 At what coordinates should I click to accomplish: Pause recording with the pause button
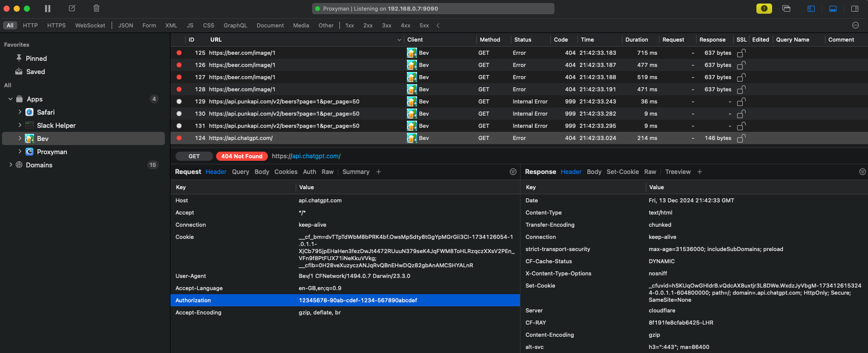click(x=48, y=9)
